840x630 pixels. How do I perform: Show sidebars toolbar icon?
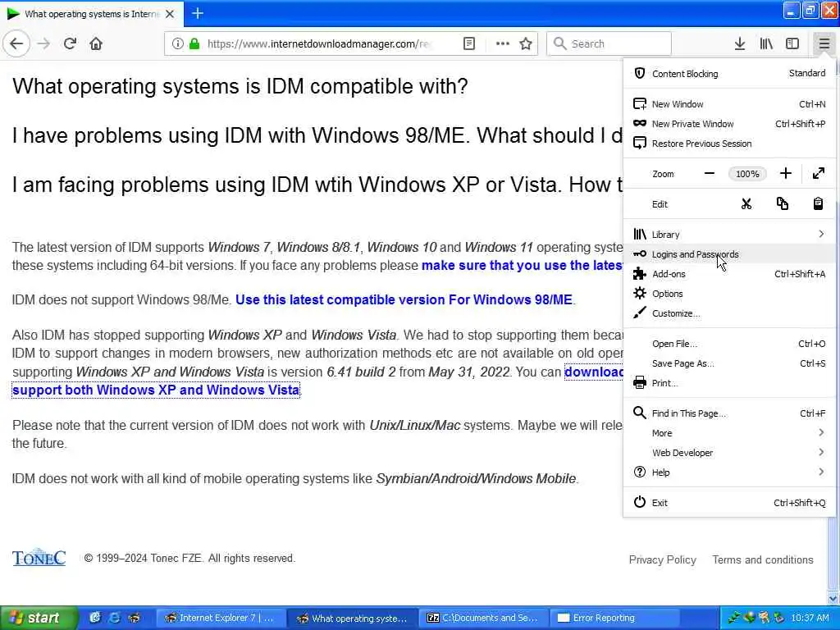(x=792, y=43)
